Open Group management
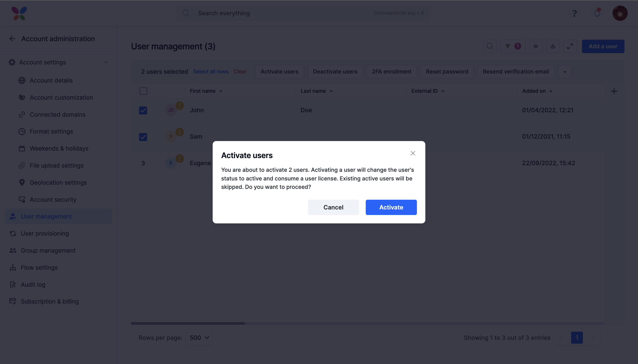 (48, 250)
